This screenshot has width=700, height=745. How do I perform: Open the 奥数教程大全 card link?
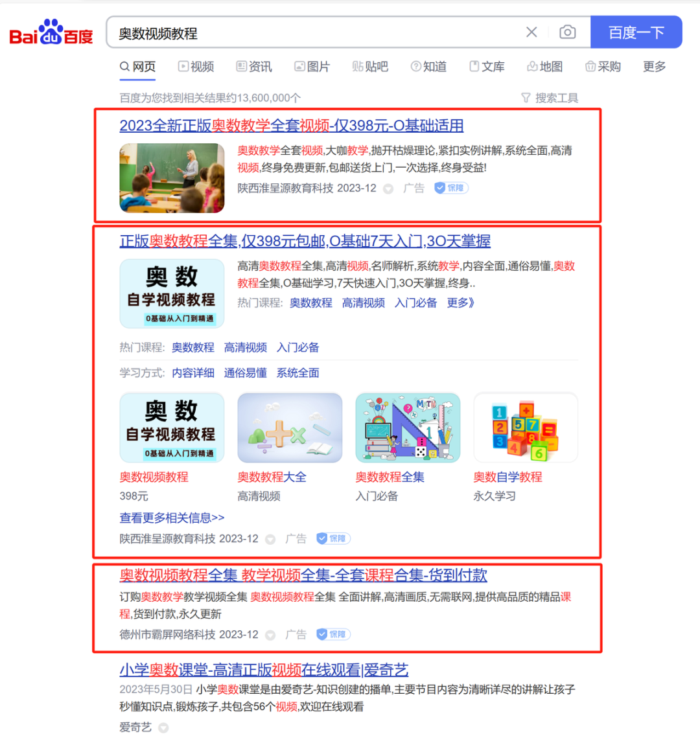coord(272,477)
